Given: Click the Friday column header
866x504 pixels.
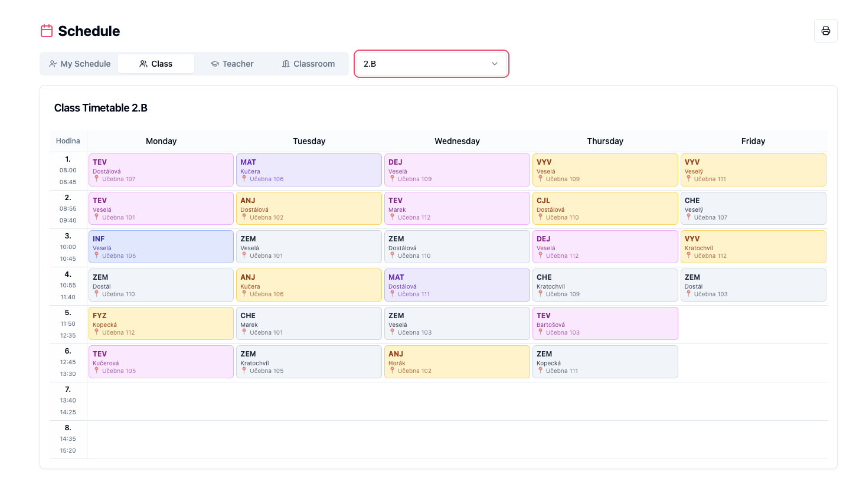Looking at the screenshot, I should (753, 141).
